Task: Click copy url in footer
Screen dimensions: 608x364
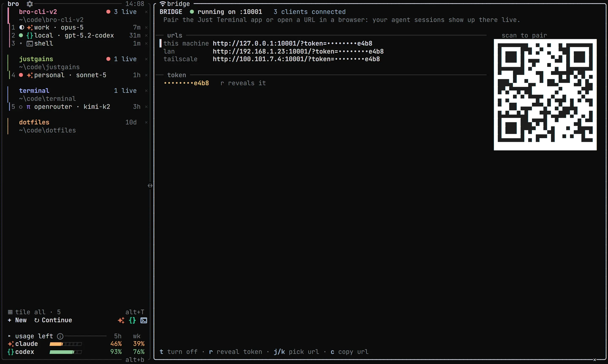Action: pyautogui.click(x=350, y=352)
